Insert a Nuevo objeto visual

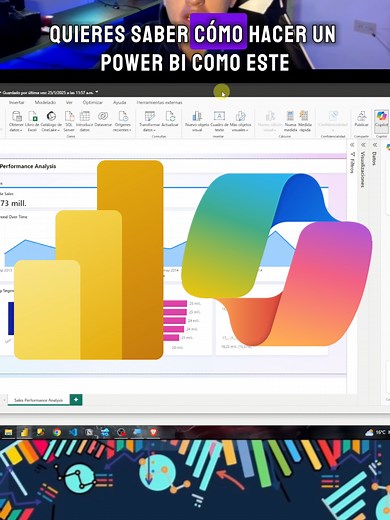pyautogui.click(x=197, y=116)
